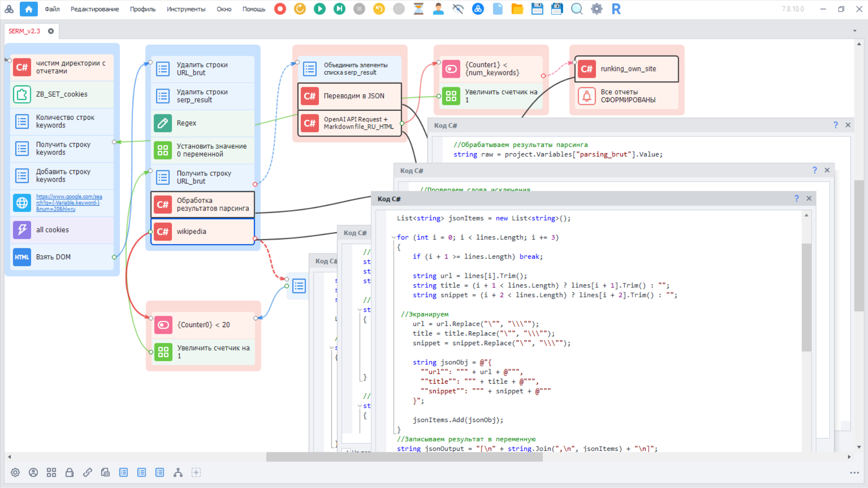The width and height of the screenshot is (868, 488).
Task: Click the blue Home button
Action: (x=29, y=9)
